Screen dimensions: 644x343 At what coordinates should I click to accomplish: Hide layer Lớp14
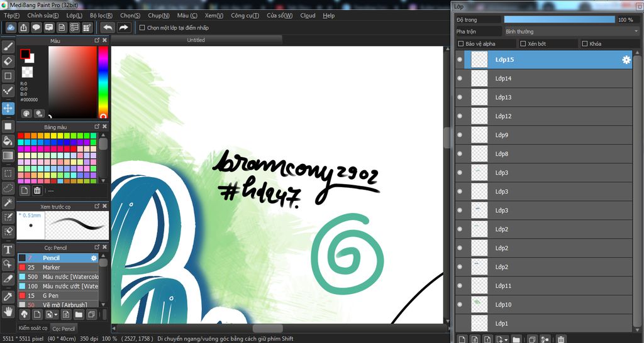tap(460, 79)
